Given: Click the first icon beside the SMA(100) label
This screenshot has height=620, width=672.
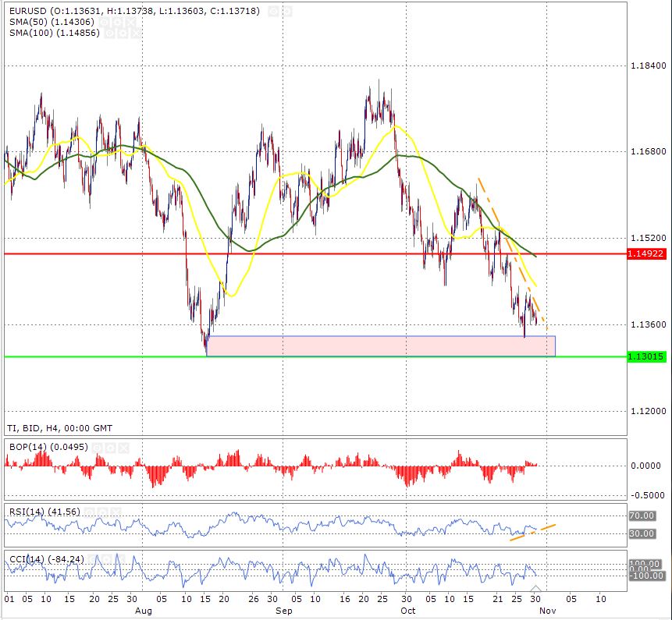Looking at the screenshot, I should (x=109, y=34).
